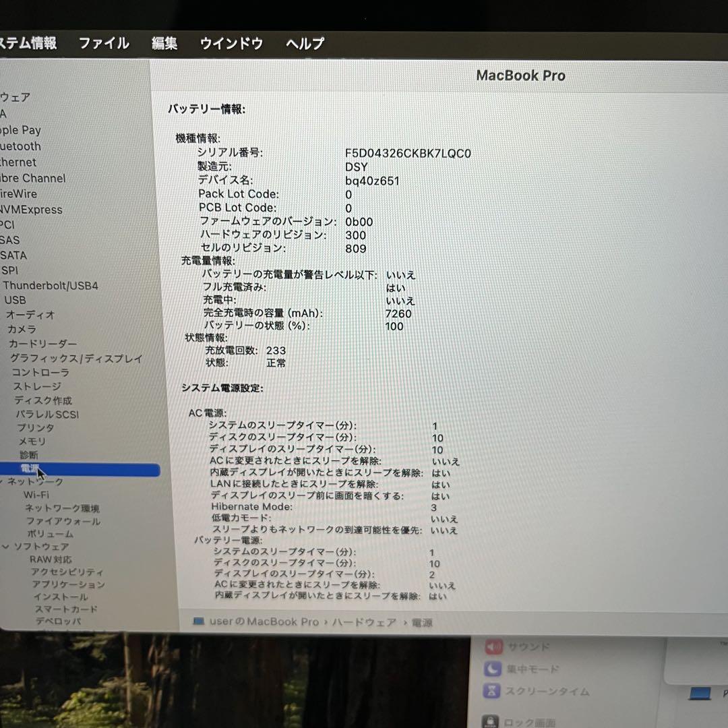Select Bluetooth in the hardware sidebar
This screenshot has height=728, width=728.
point(20,146)
